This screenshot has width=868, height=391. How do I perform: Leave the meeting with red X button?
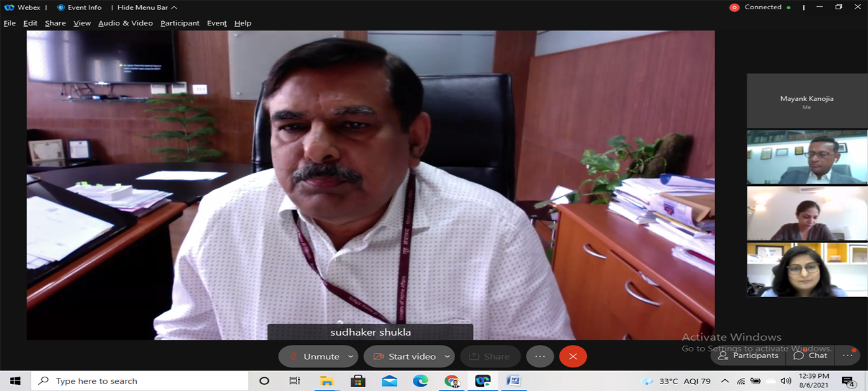573,356
